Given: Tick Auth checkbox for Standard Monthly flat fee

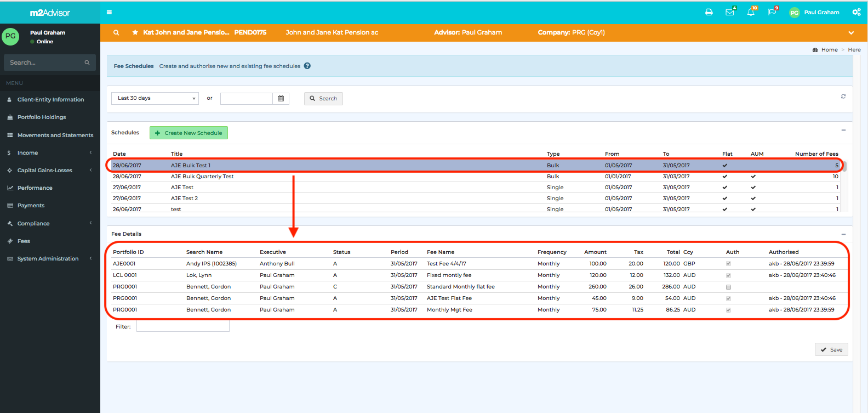Looking at the screenshot, I should pyautogui.click(x=728, y=287).
